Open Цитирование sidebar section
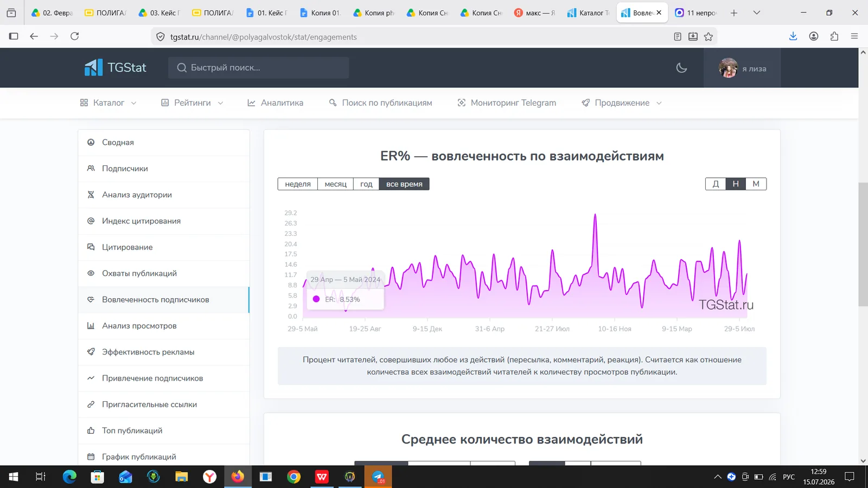The image size is (868, 488). coord(164,247)
